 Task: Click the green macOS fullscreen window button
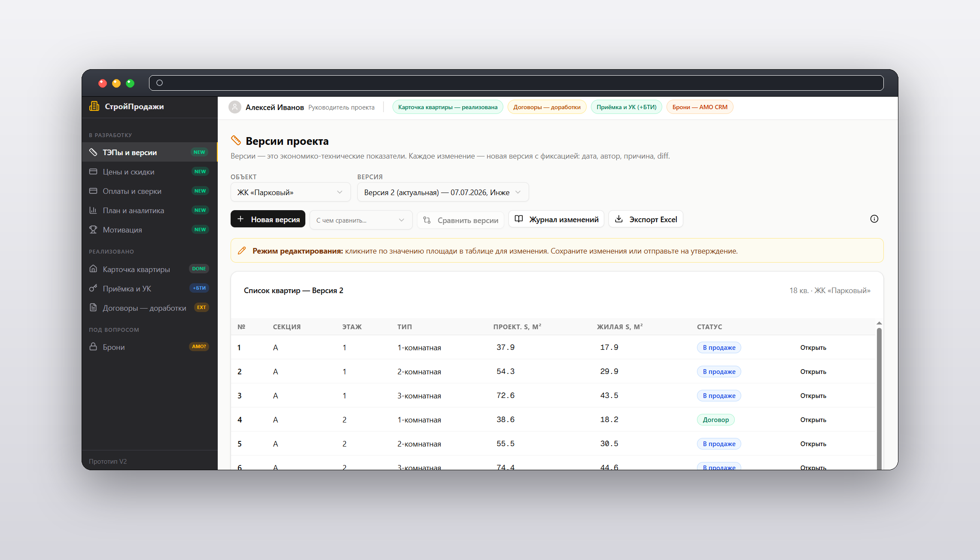(130, 83)
